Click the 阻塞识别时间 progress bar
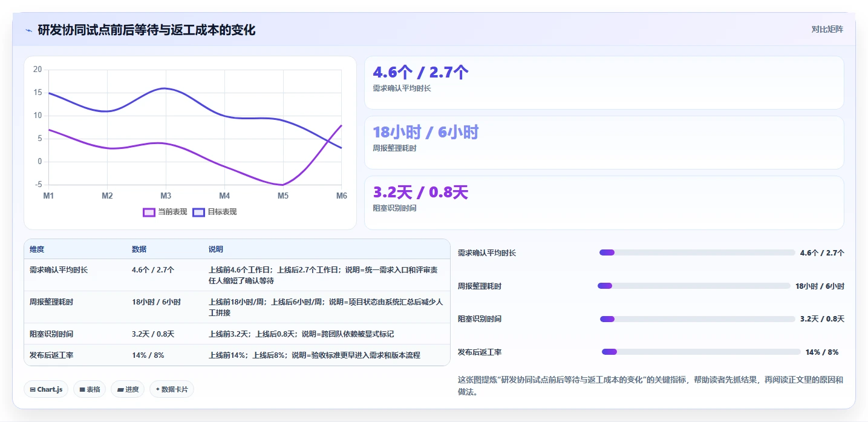Viewport: 868px width, 422px height. coord(697,319)
